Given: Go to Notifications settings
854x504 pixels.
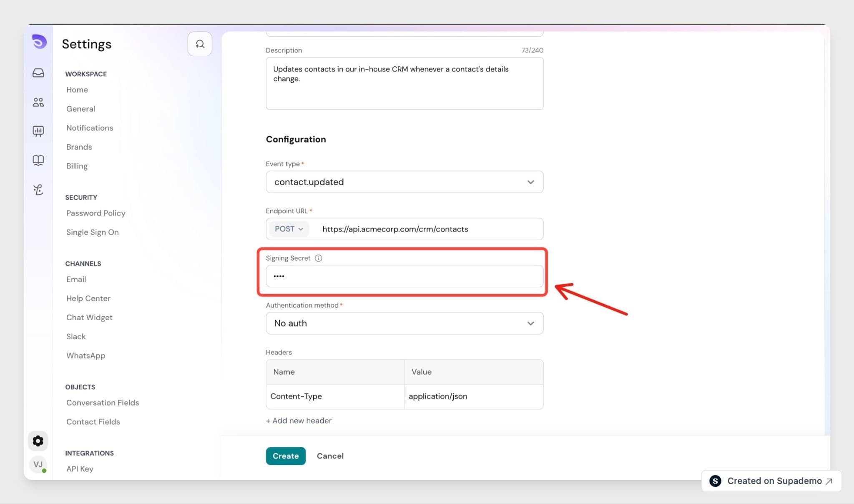Looking at the screenshot, I should [90, 128].
